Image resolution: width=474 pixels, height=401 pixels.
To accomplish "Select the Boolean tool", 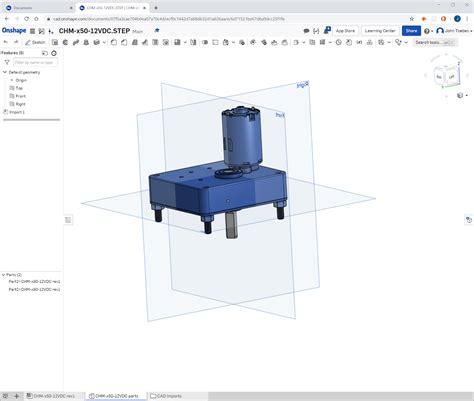I will (x=205, y=42).
